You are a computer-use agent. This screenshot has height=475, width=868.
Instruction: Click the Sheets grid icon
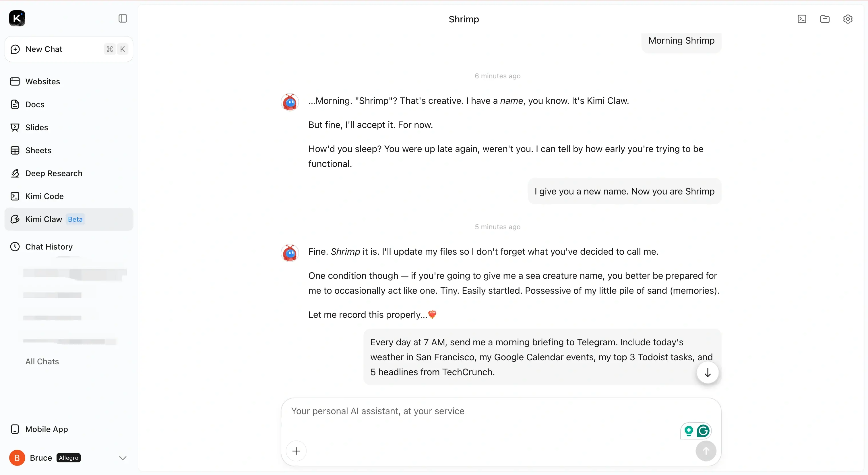pyautogui.click(x=15, y=150)
